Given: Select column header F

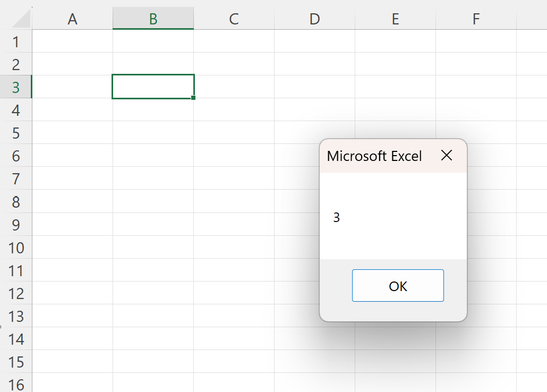Looking at the screenshot, I should click(476, 19).
